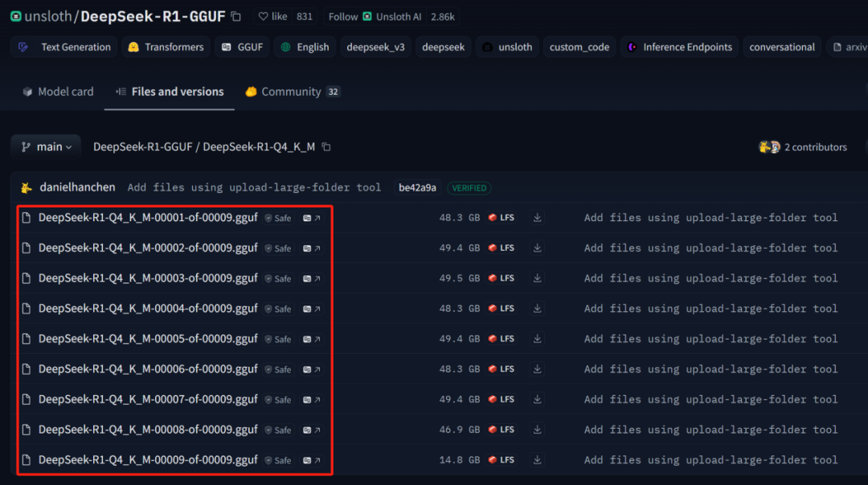View the 2 contributors list
The width and height of the screenshot is (868, 485).
click(803, 147)
